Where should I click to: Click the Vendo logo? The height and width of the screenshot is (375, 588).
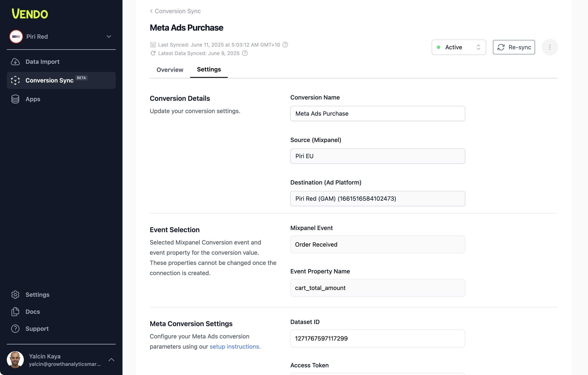29,14
